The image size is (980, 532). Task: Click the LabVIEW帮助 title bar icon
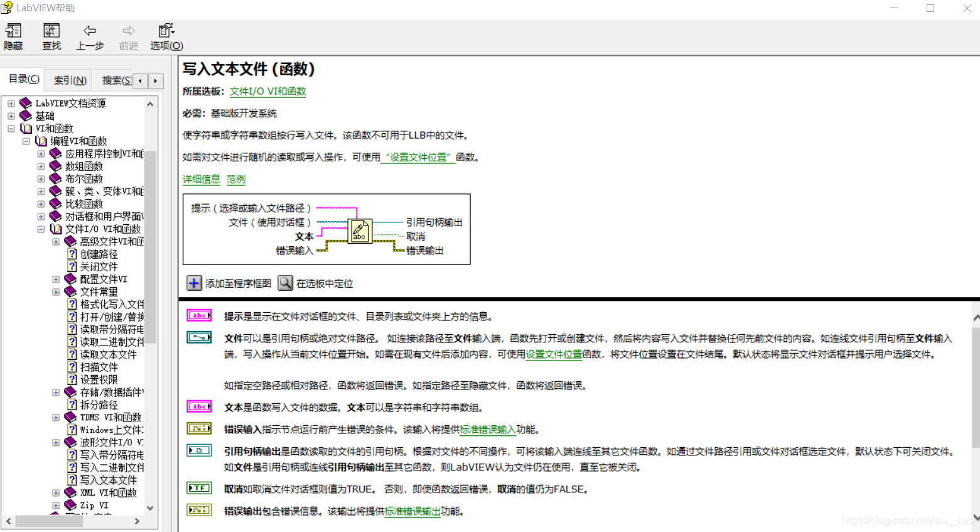click(7, 8)
